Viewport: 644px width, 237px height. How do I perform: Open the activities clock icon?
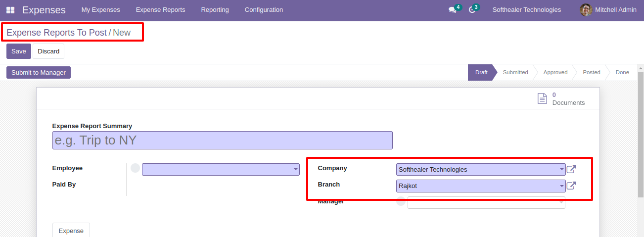point(472,10)
